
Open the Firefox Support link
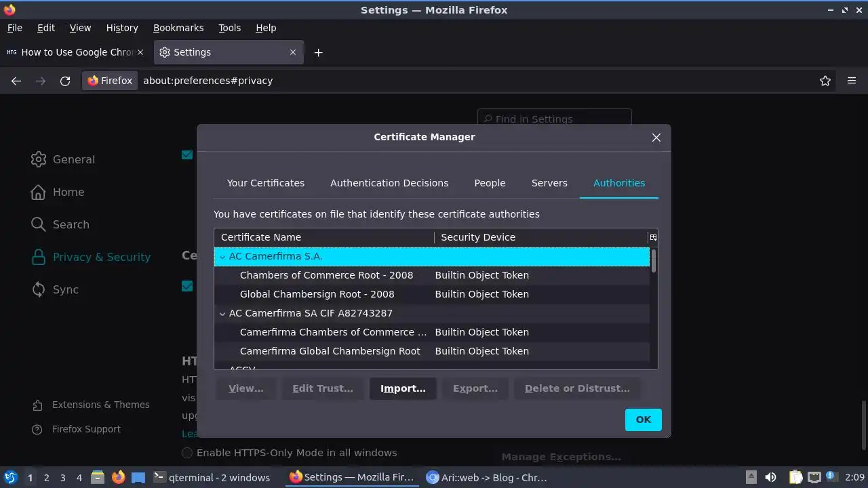pos(77,429)
